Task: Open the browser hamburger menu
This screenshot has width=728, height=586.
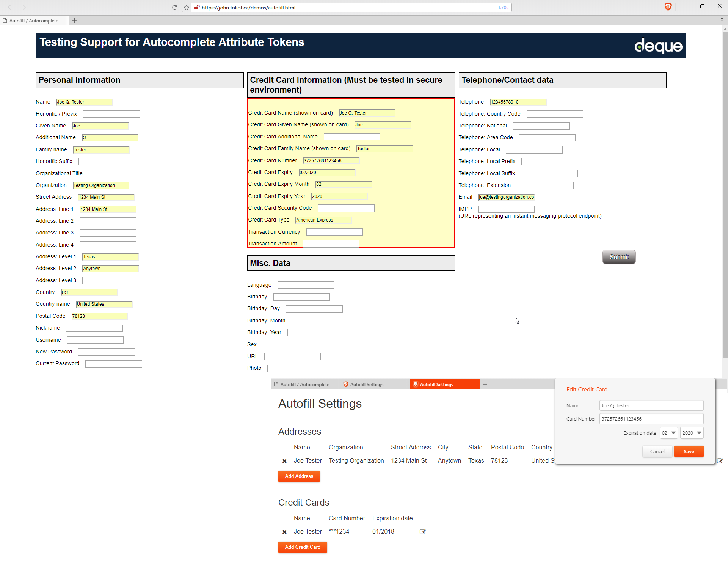Action: click(x=722, y=20)
